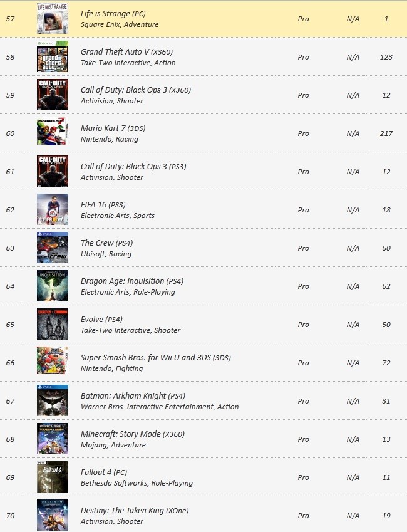Open the Mario Kart 7 (3DS) title link
The image size is (407, 532).
point(113,128)
